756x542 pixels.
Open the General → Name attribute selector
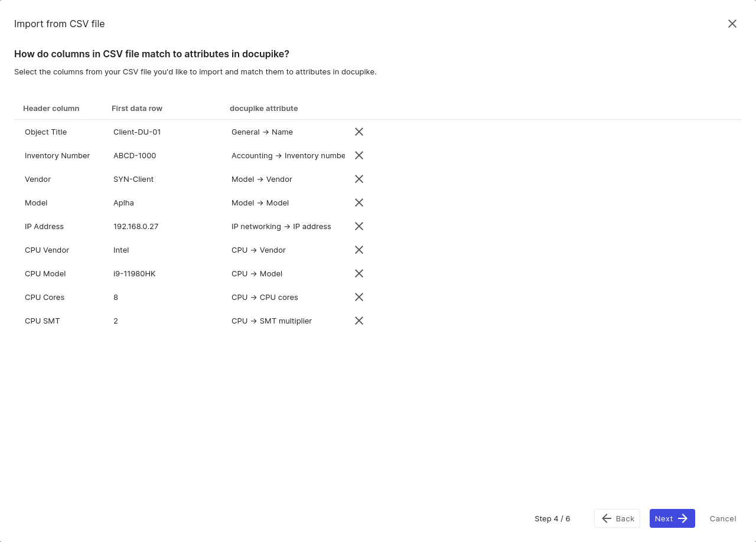pos(288,132)
